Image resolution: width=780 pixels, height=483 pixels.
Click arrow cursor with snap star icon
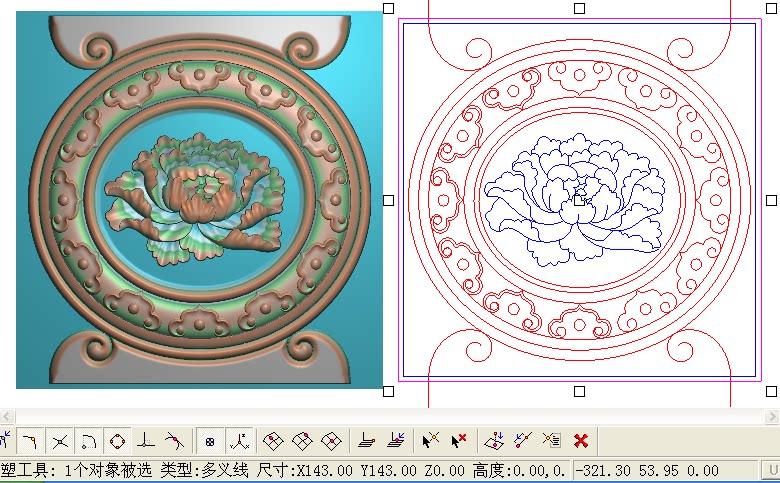pos(431,441)
